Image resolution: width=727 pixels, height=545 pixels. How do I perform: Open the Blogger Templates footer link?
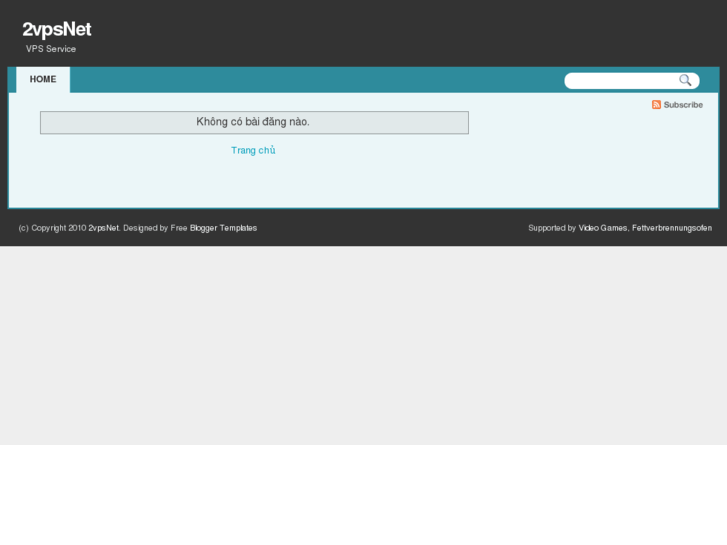click(x=223, y=228)
